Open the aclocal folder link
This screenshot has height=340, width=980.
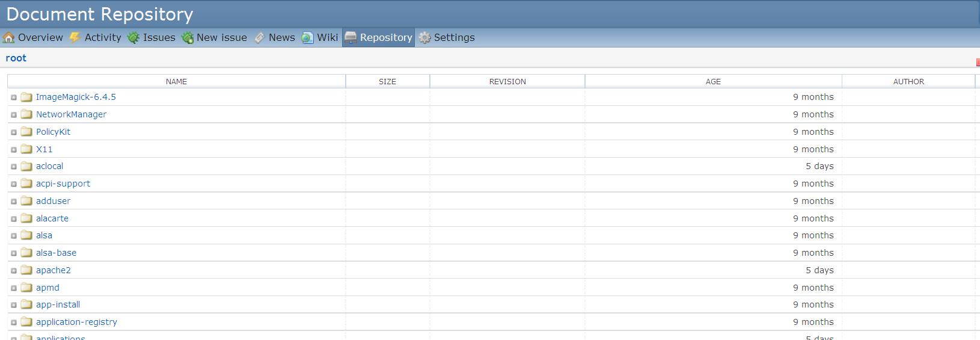click(49, 166)
